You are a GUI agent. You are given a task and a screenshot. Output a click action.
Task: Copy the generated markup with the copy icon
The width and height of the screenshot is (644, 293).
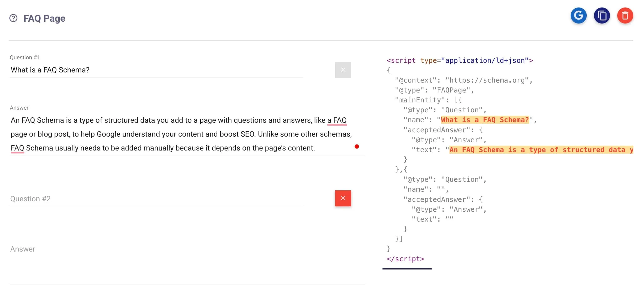tap(602, 16)
